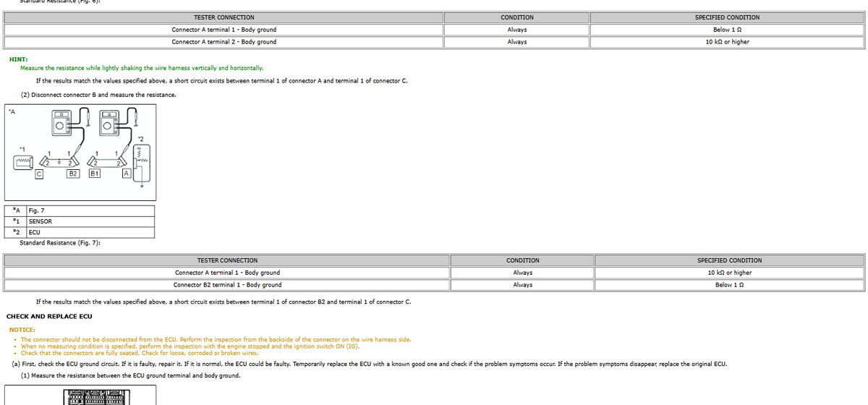
Task: Click the '*2' legend key cell
Action: (x=16, y=232)
